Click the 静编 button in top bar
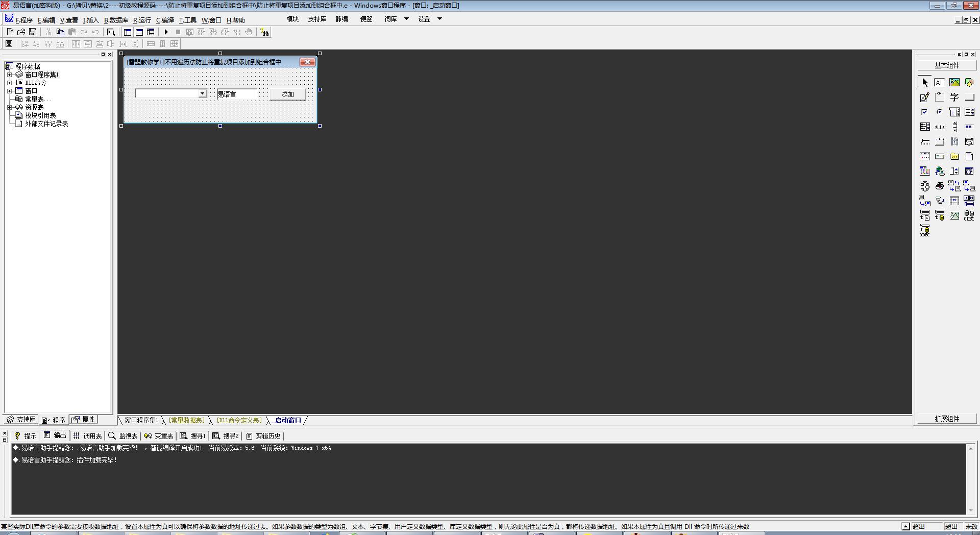980x535 pixels. 341,19
